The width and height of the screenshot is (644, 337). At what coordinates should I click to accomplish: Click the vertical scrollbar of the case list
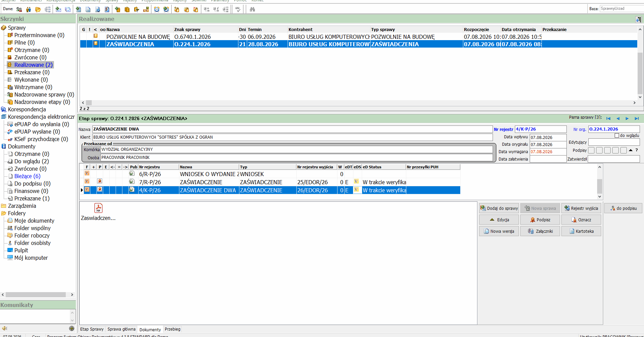[640, 63]
